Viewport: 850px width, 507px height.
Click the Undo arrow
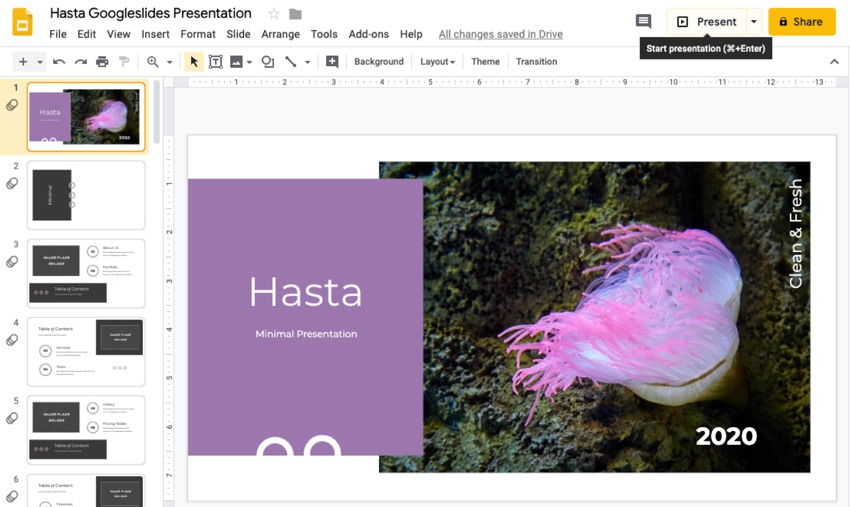coord(59,62)
